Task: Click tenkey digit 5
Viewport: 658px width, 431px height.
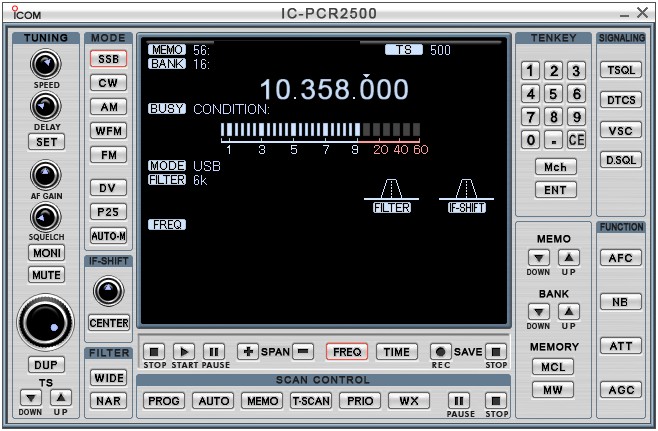Action: click(554, 94)
